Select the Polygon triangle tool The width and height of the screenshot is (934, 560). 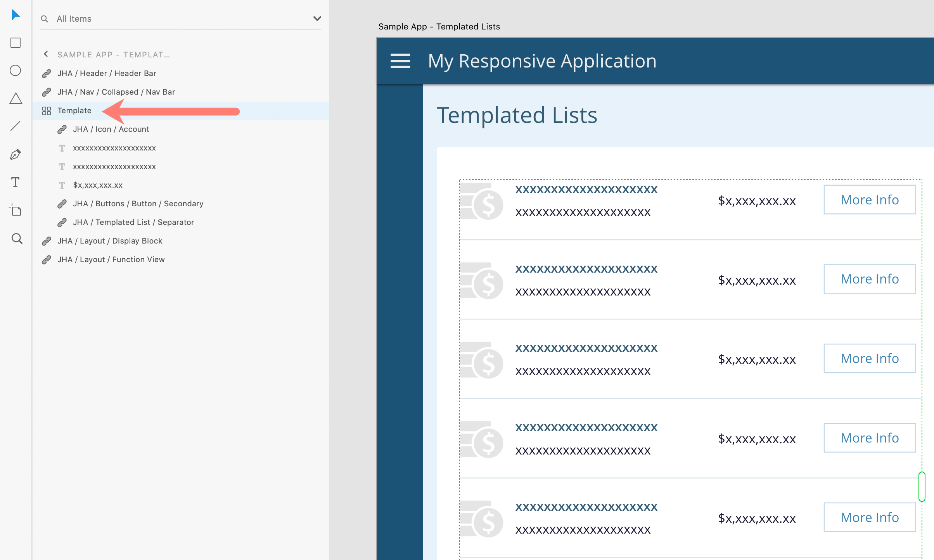pyautogui.click(x=16, y=99)
